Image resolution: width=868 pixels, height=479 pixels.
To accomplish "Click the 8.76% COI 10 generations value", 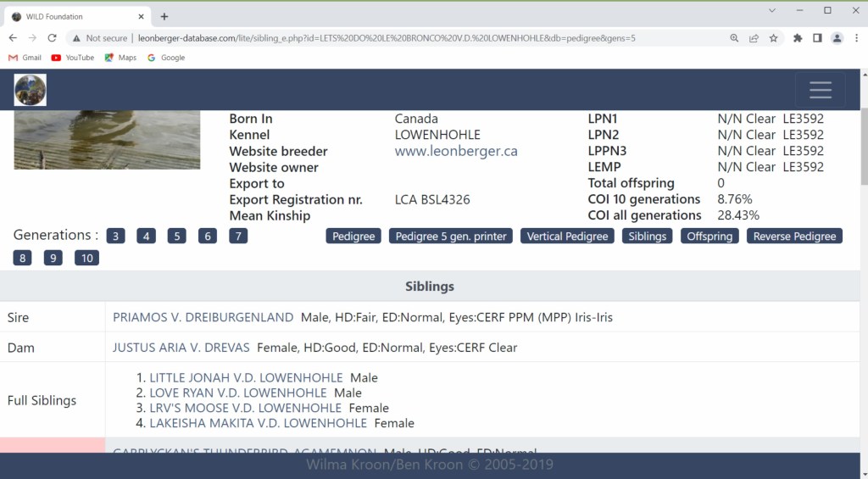I will 735,199.
